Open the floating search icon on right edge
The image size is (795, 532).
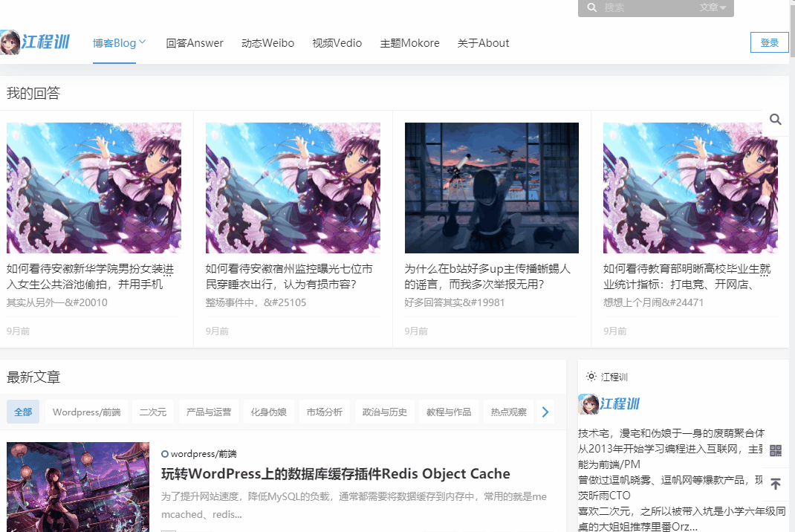point(775,120)
